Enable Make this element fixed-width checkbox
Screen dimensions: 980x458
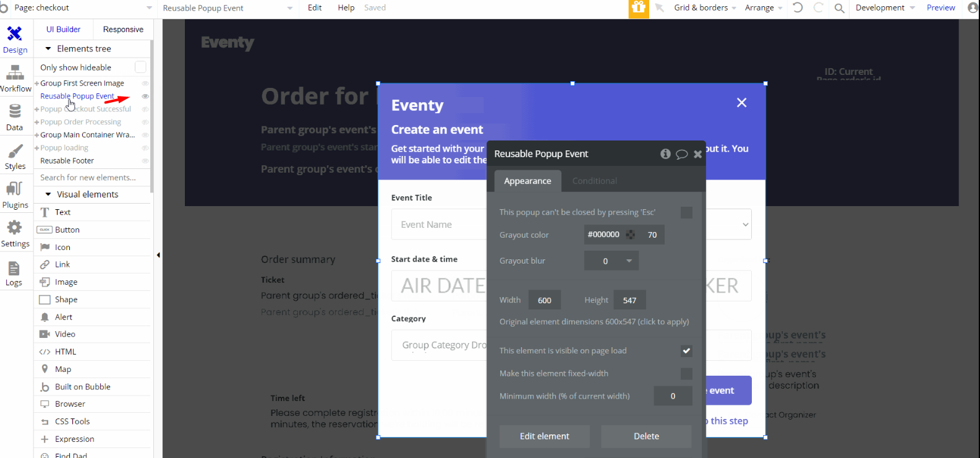686,373
